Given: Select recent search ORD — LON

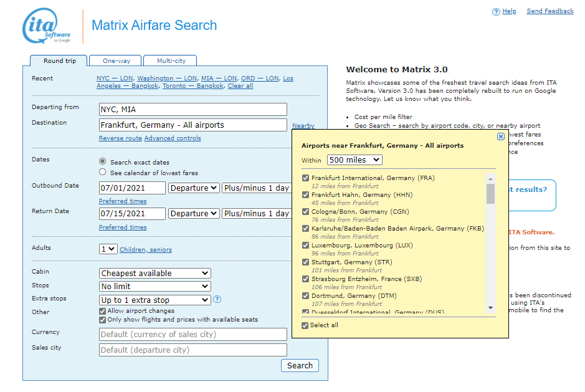Looking at the screenshot, I should (x=260, y=79).
